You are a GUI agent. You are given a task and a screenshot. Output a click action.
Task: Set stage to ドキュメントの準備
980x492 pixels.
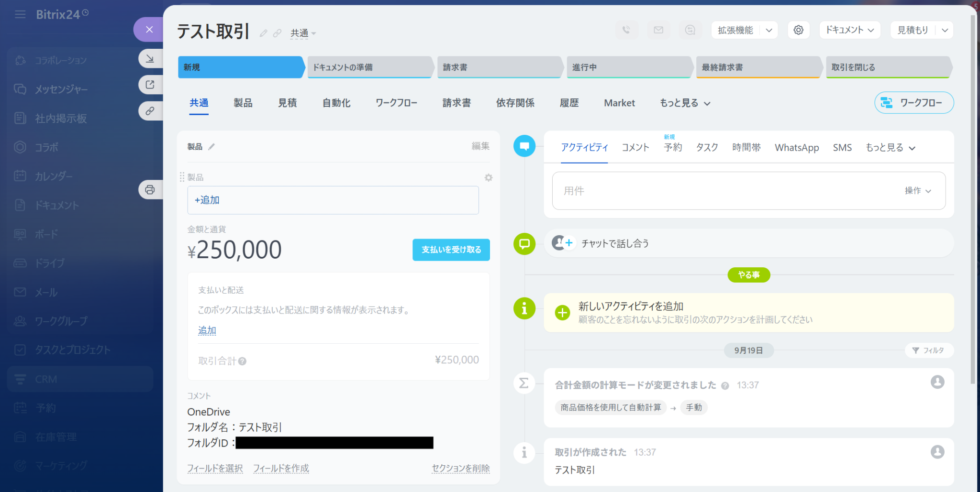[369, 67]
